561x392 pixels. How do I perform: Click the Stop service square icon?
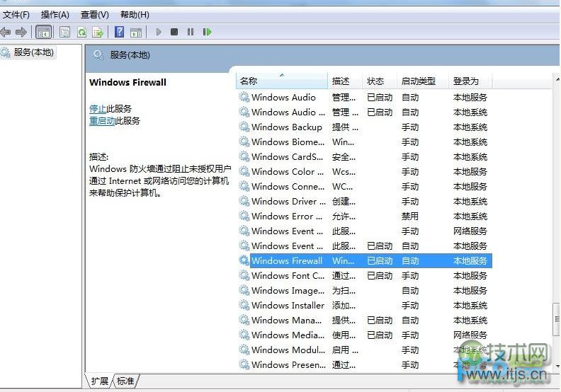174,32
